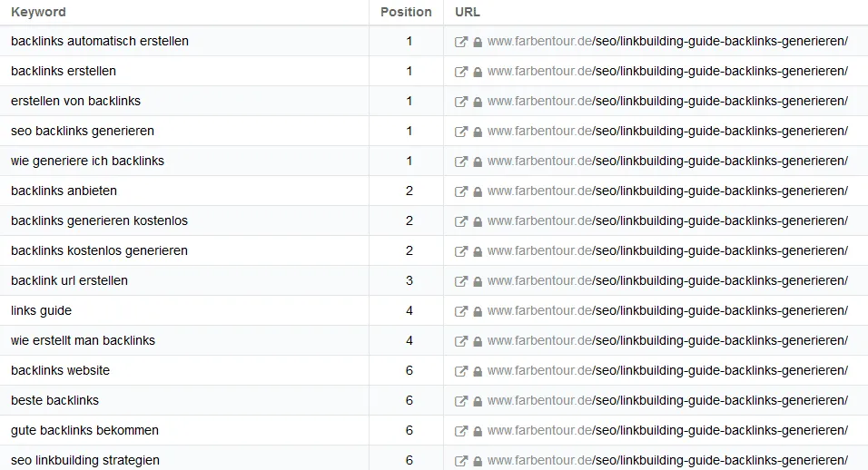Click padlock icon in 'erstellen von backlinks' row
This screenshot has height=470, width=868.
pyautogui.click(x=478, y=102)
